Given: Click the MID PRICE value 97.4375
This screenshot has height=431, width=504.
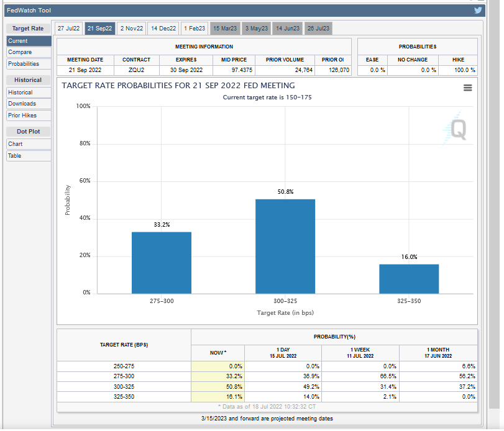Looking at the screenshot, I should tap(242, 70).
